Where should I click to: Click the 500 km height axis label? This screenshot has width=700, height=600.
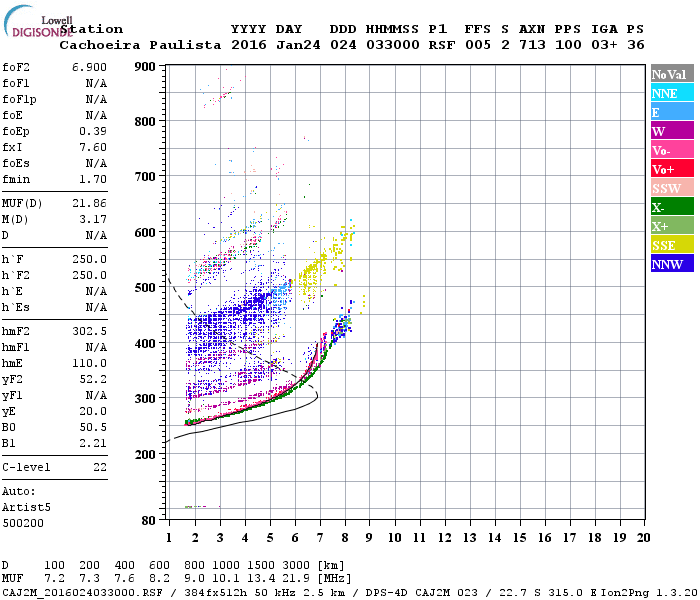(x=145, y=288)
